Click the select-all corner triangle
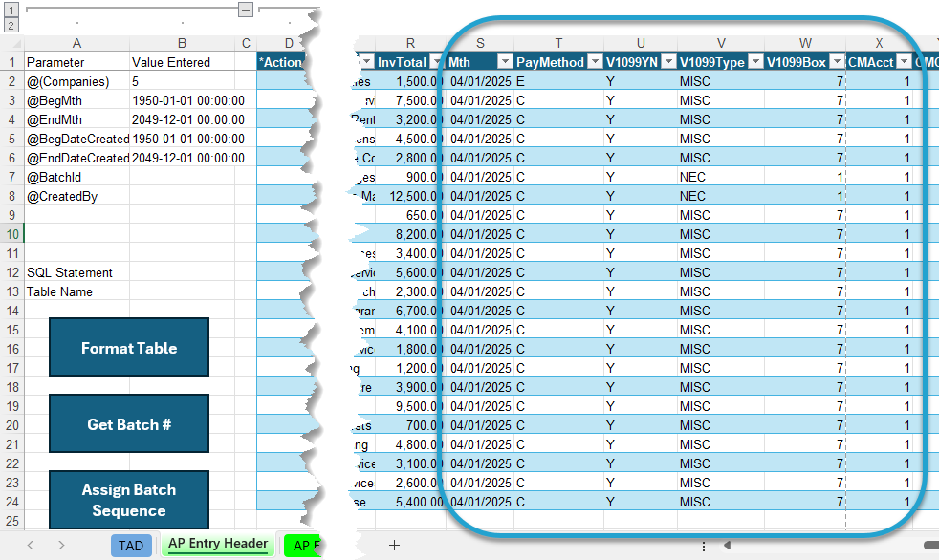This screenshot has height=560, width=939. [16, 44]
